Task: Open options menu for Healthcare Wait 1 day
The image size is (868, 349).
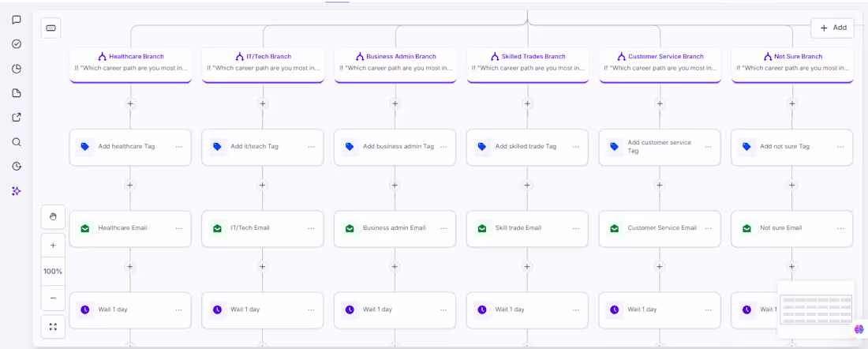Action: click(x=179, y=310)
